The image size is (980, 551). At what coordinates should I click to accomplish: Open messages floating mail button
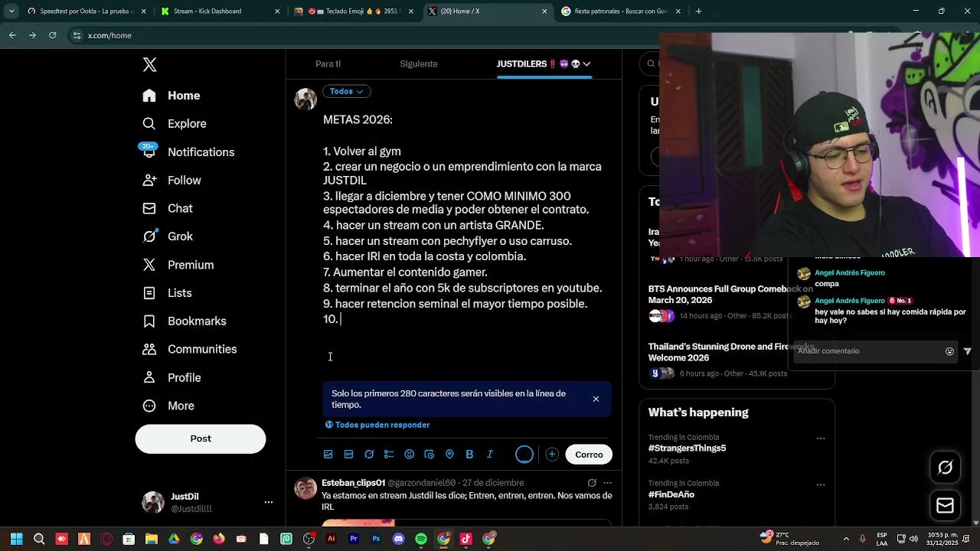[x=945, y=506]
